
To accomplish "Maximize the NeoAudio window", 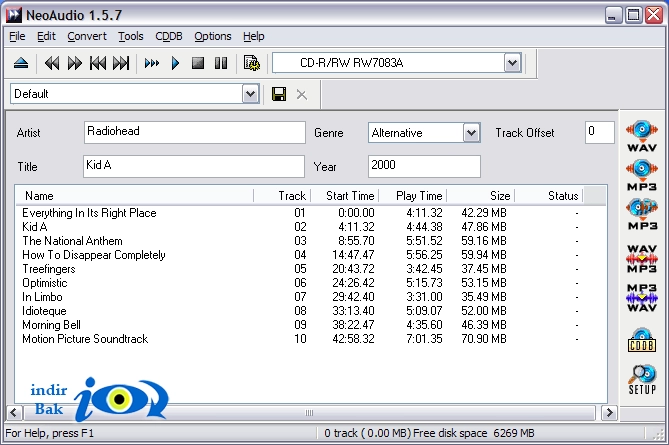I will coord(634,15).
